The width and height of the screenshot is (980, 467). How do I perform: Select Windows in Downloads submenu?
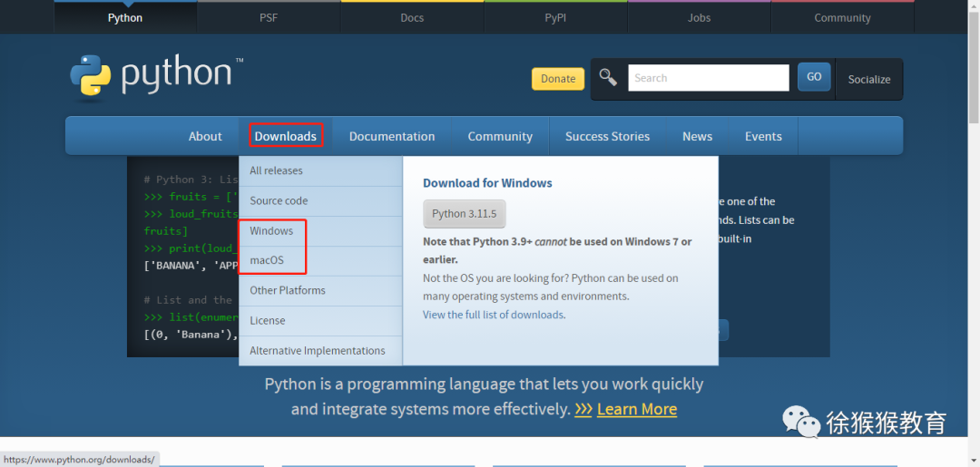click(320, 231)
